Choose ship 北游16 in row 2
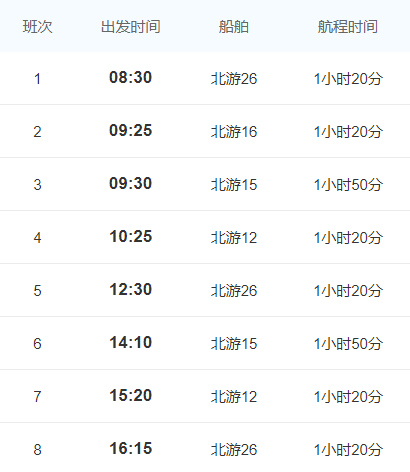The image size is (410, 472). point(234,132)
